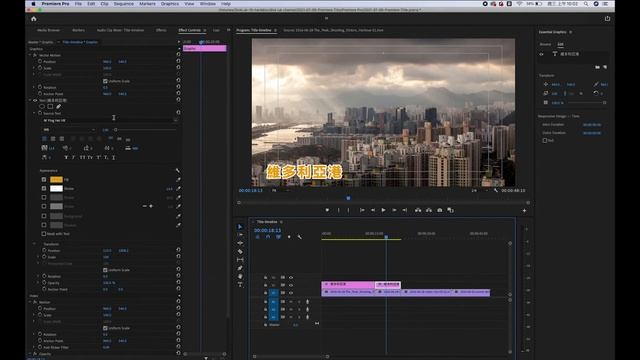Open Program monitor settings wrench

[496, 190]
